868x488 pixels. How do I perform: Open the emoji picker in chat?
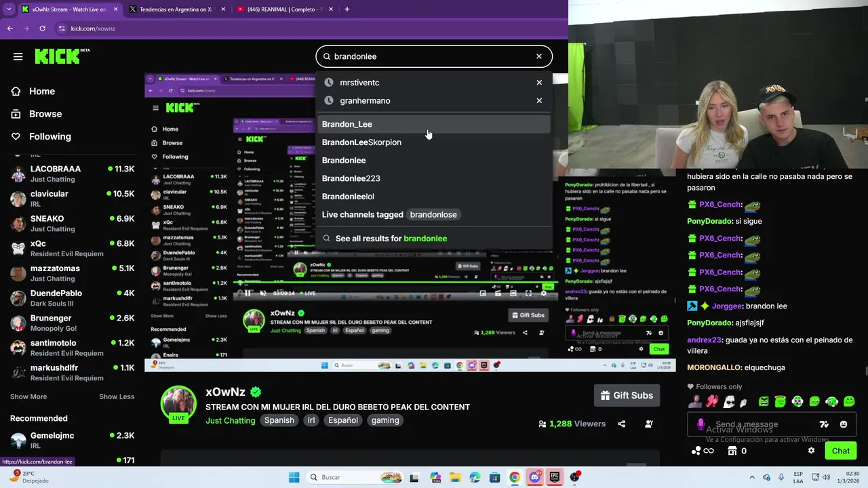(844, 424)
